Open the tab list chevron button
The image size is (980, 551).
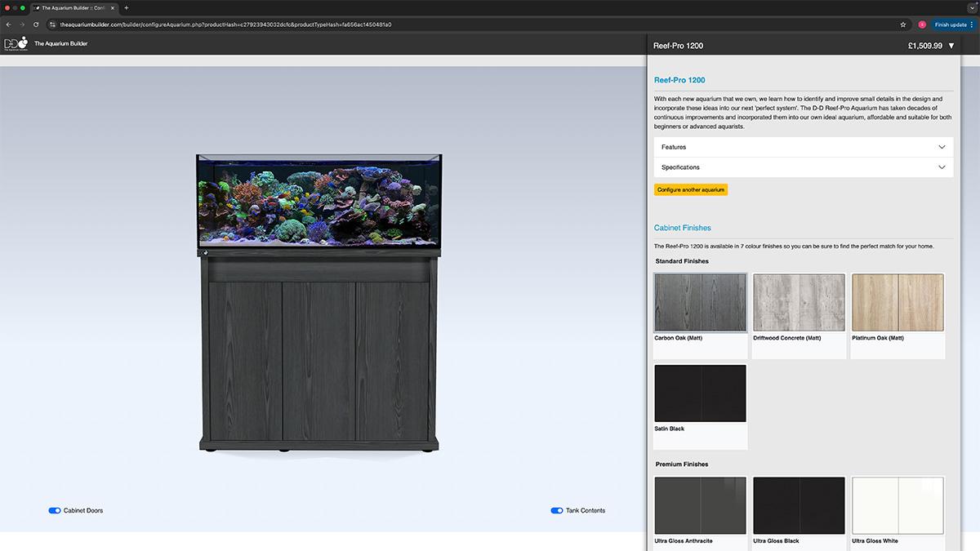pyautogui.click(x=972, y=7)
